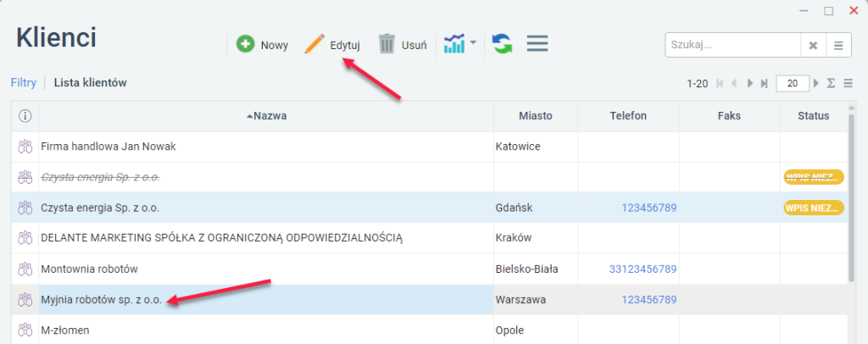
Task: Select Myjnia robotów sp. z o.o. name
Action: tap(102, 300)
